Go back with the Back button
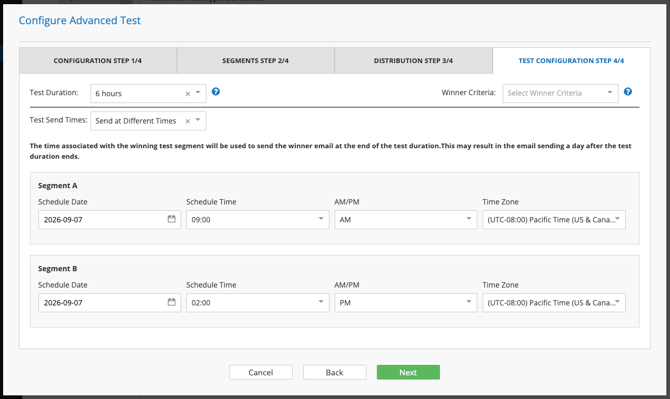 335,372
